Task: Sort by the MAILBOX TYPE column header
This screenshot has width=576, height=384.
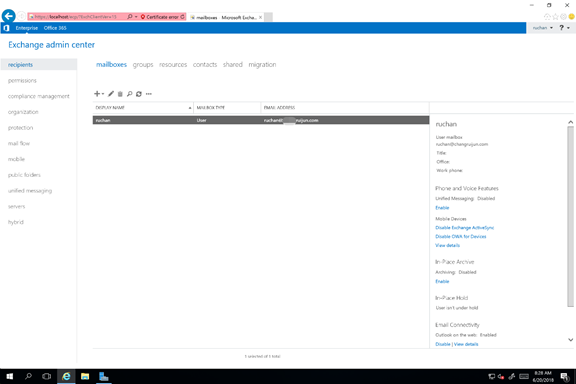Action: point(227,108)
